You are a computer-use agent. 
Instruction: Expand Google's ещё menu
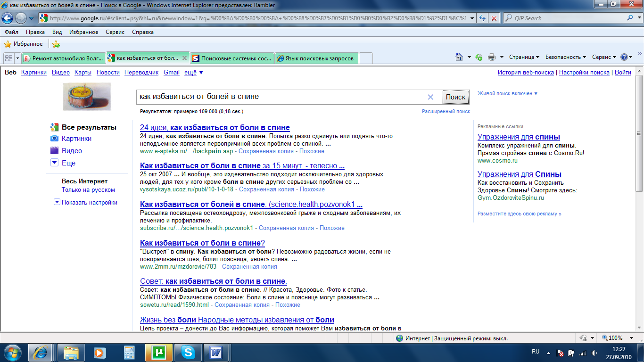pyautogui.click(x=193, y=72)
